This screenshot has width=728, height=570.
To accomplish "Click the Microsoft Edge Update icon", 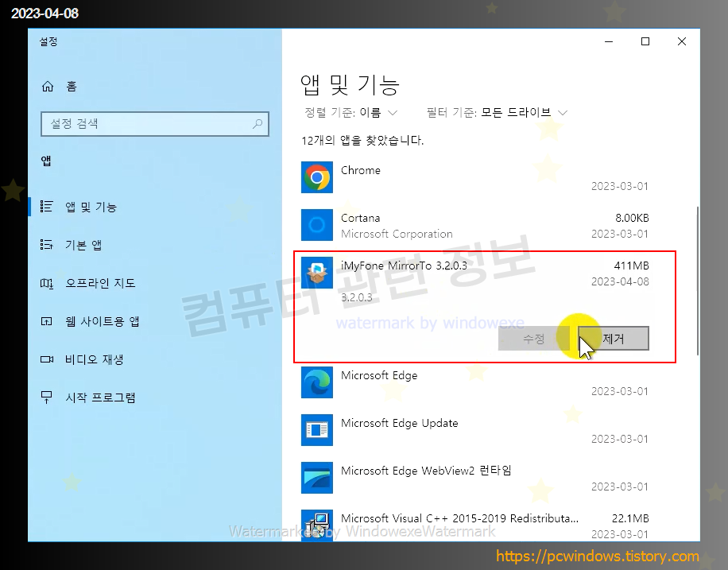I will tap(316, 430).
